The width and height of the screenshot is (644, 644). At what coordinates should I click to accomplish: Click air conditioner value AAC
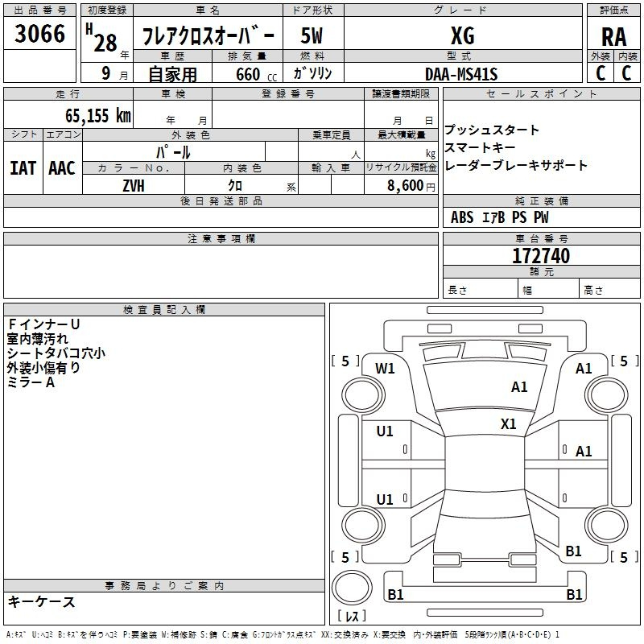62,168
